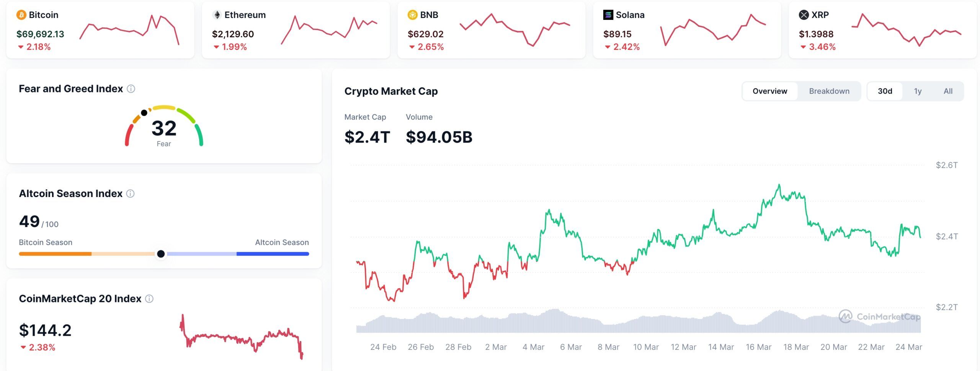Click the BNB logo icon
The height and width of the screenshot is (371, 980).
[x=413, y=15]
